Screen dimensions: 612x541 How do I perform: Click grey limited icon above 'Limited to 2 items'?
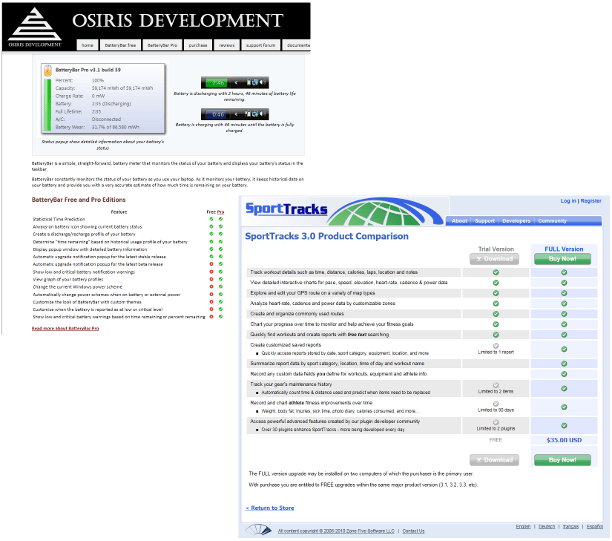click(x=496, y=385)
